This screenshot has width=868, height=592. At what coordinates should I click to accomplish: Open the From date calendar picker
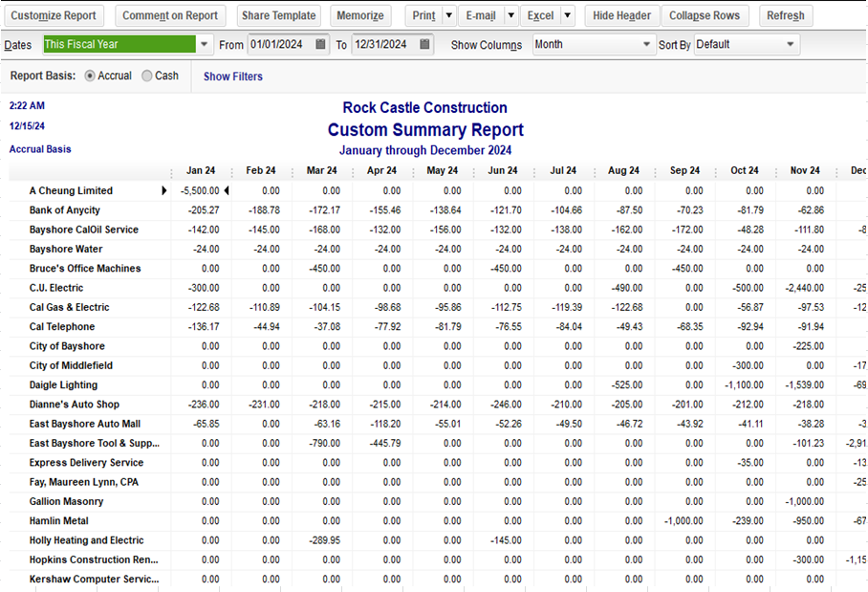(x=320, y=45)
